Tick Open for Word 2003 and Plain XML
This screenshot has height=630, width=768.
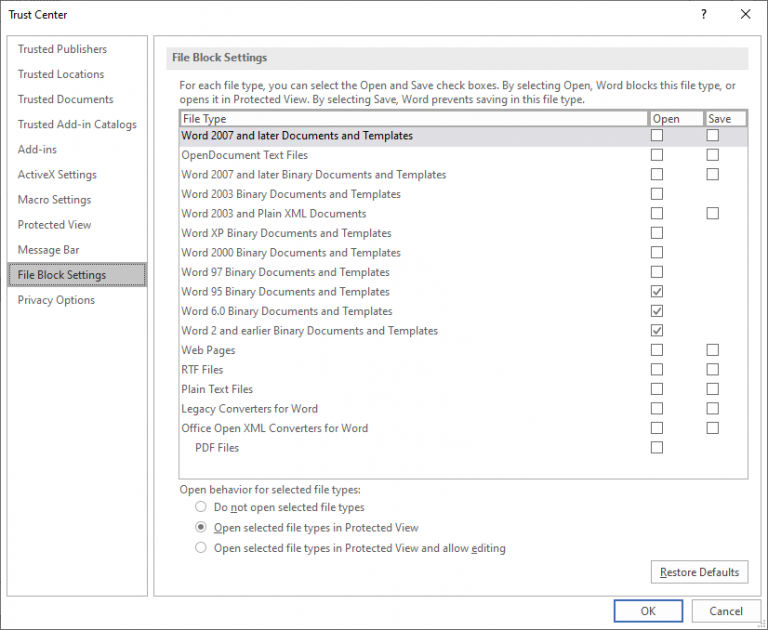pos(657,214)
